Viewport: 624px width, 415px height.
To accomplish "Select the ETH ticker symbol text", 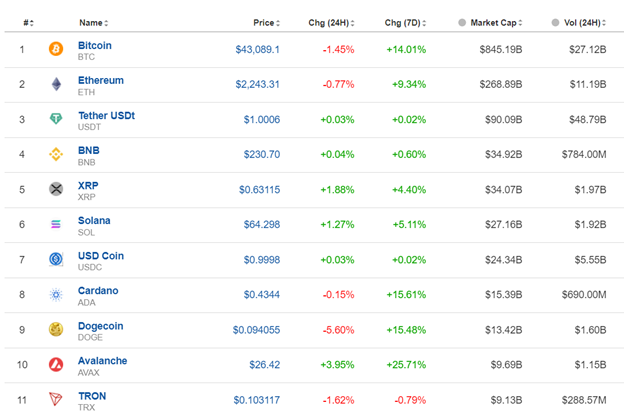I will click(86, 92).
